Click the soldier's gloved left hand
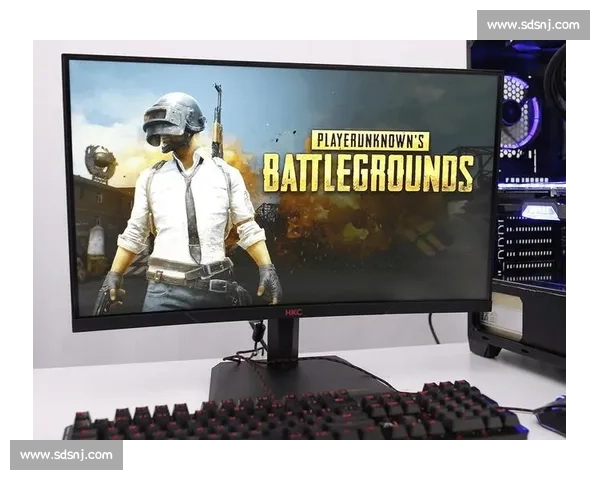Image resolution: width=600 pixels, height=480 pixels. (268, 282)
